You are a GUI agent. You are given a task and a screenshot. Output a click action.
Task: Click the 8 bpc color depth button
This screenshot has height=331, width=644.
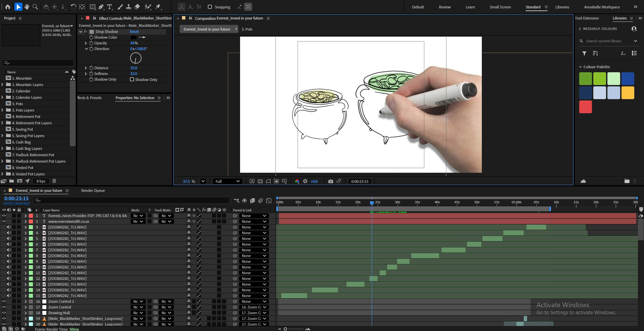click(x=41, y=181)
